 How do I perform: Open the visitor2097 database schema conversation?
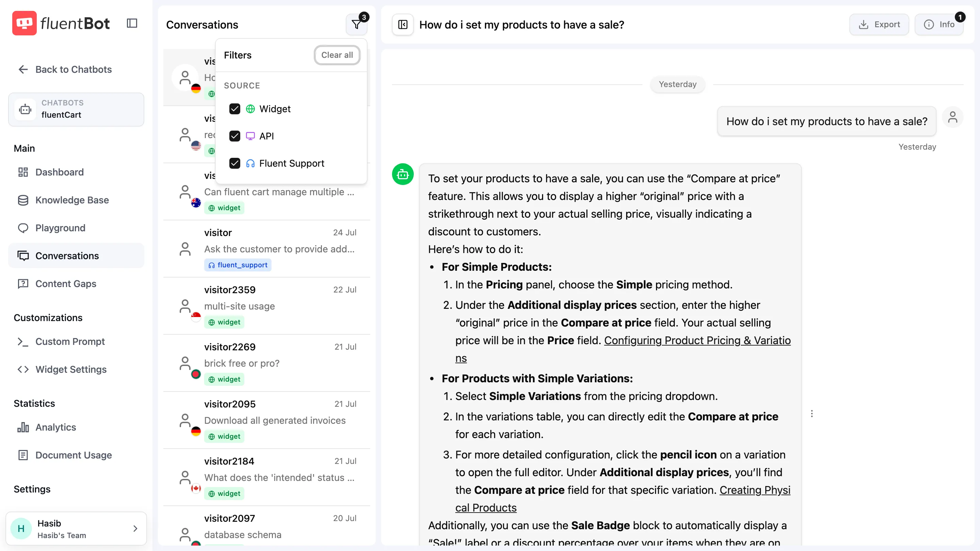coord(267,526)
